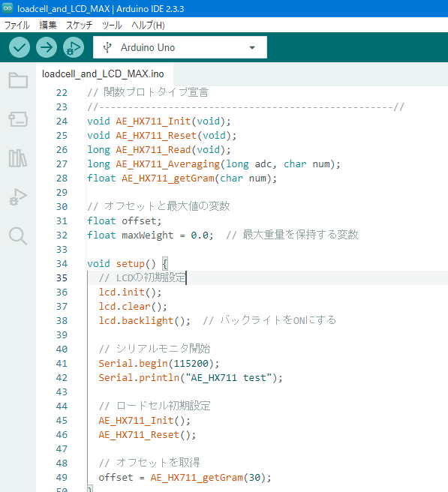Screen dimensions: 448x492
Task: Click Serial.begin(115200); line
Action: tap(159, 363)
